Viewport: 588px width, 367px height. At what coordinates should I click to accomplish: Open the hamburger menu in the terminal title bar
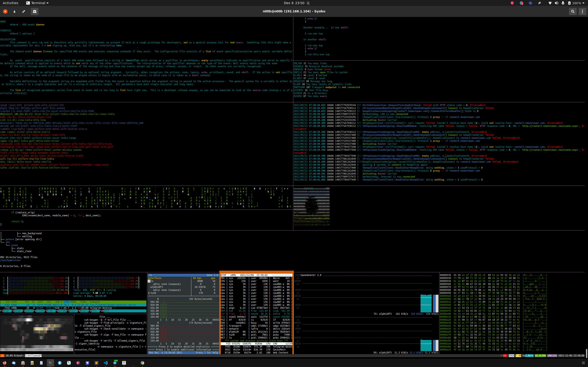[582, 11]
